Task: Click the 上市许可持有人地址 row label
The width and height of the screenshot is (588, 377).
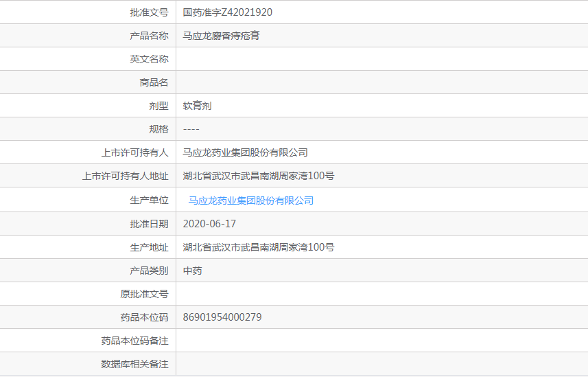Action: coord(126,176)
